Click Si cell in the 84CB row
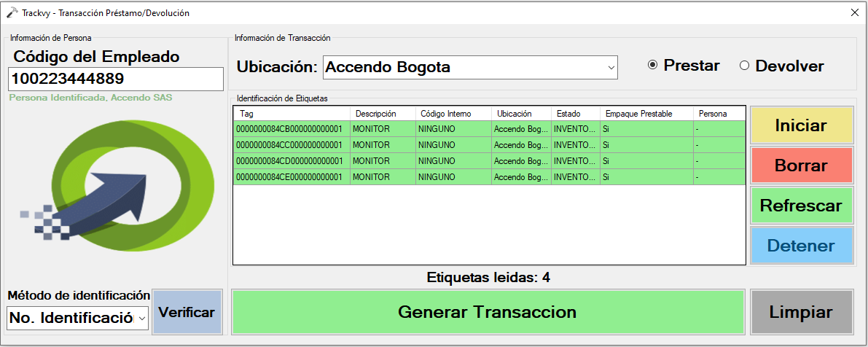868x347 pixels. pos(646,129)
